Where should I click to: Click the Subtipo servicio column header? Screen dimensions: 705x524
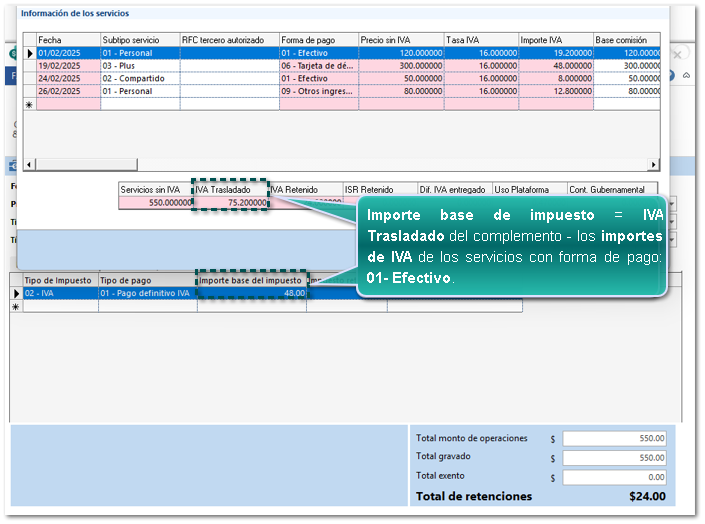pos(138,40)
